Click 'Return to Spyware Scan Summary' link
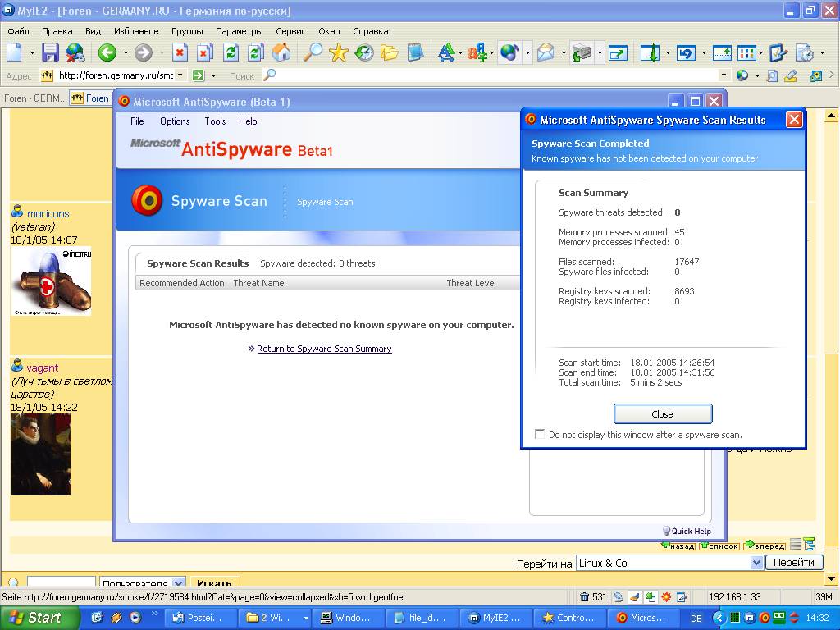The width and height of the screenshot is (840, 630). click(324, 349)
